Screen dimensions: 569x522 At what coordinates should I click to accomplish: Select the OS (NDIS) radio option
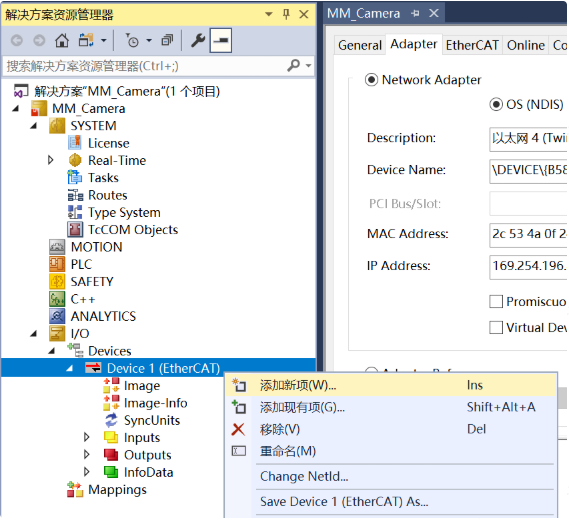point(496,105)
